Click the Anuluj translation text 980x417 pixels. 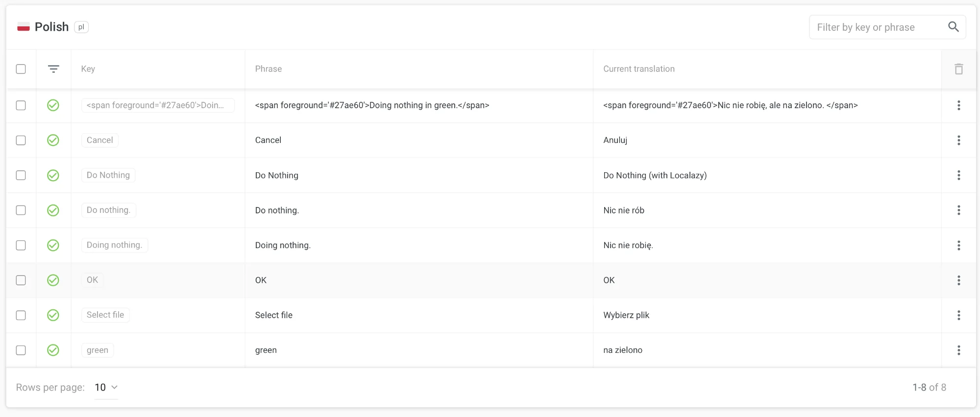tap(615, 140)
